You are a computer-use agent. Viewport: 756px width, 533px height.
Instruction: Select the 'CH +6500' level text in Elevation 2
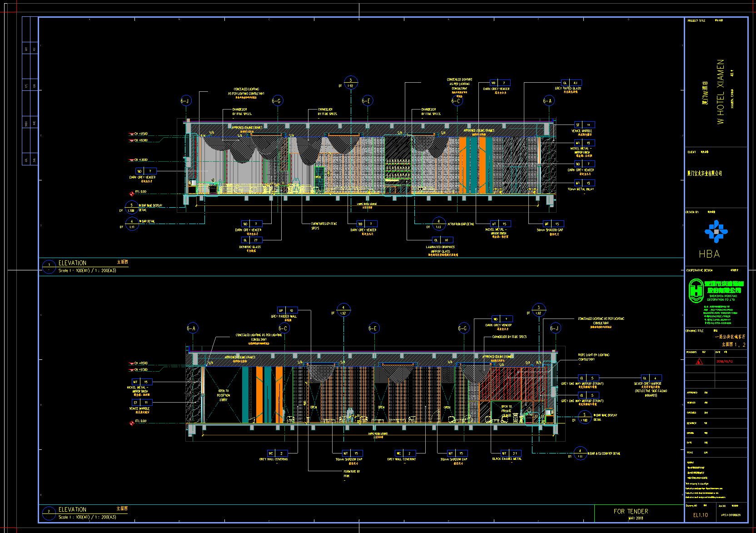[x=141, y=364]
